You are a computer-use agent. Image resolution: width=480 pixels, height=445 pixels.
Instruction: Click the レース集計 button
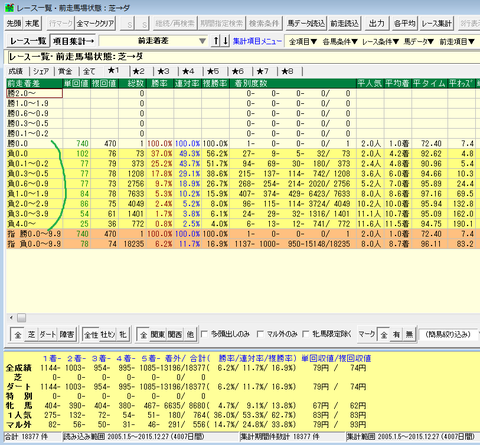436,23
